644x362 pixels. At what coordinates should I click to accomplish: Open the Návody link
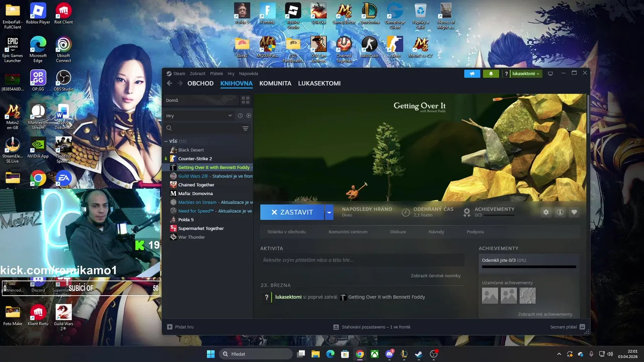tap(436, 232)
